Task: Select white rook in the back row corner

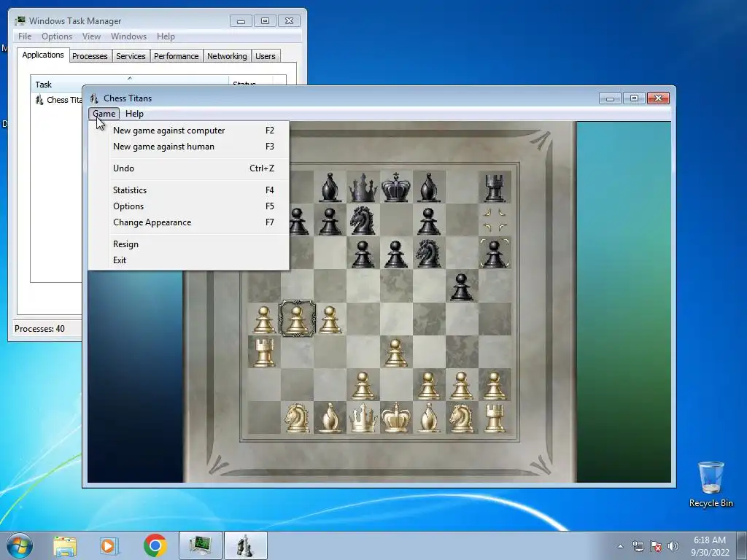Action: [495, 418]
